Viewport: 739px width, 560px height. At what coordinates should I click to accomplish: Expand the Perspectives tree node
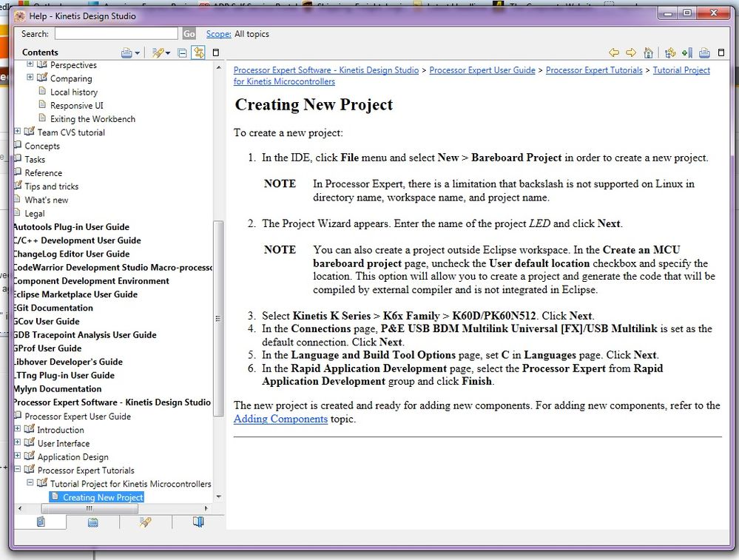[x=30, y=64]
